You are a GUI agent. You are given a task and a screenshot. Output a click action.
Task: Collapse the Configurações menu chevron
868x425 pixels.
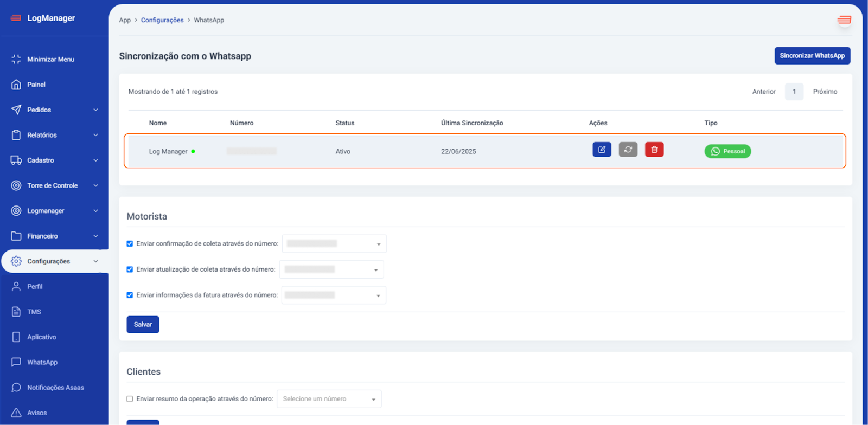[96, 261]
